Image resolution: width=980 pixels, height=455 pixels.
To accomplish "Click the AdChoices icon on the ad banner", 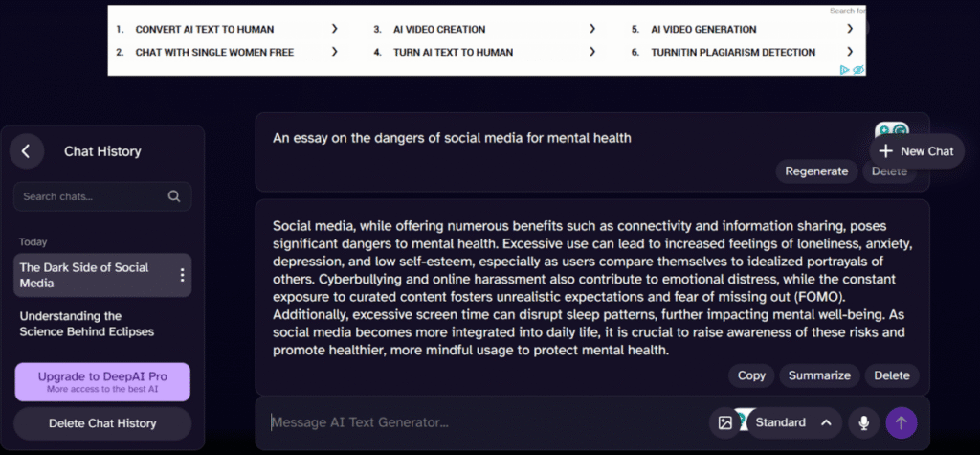I will point(845,69).
